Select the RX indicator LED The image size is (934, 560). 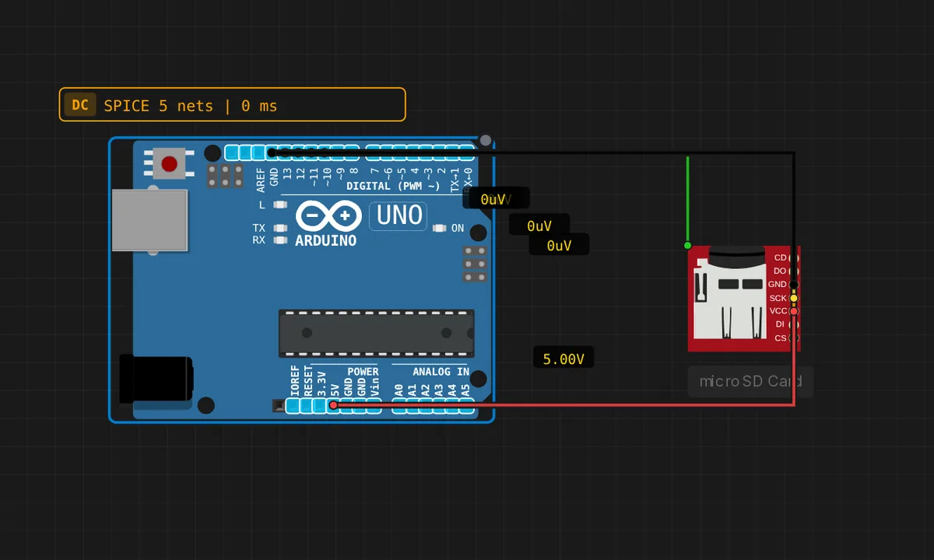(281, 240)
